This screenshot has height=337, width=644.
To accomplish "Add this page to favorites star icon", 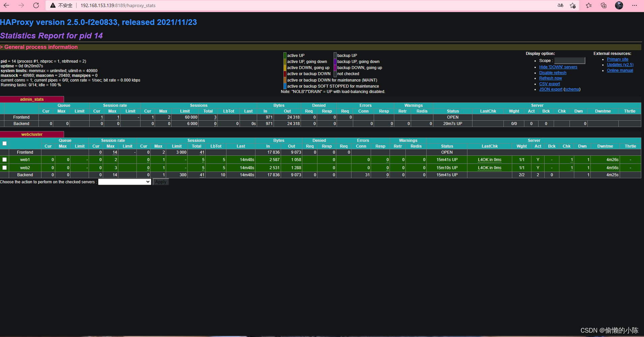I will (x=573, y=5).
